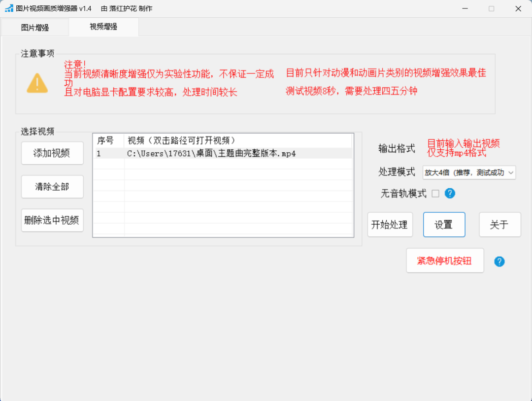Select the 视频增强 tab
The height and width of the screenshot is (401, 532).
[103, 27]
